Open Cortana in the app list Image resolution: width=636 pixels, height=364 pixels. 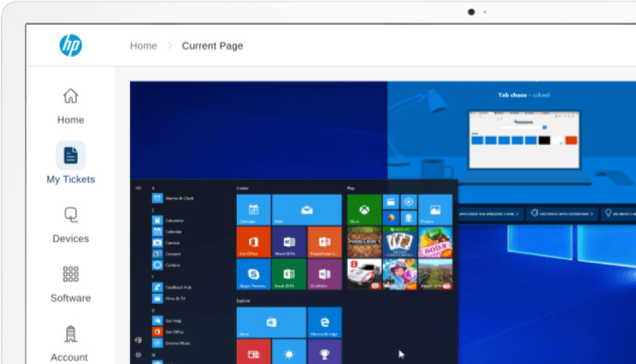pos(166,265)
